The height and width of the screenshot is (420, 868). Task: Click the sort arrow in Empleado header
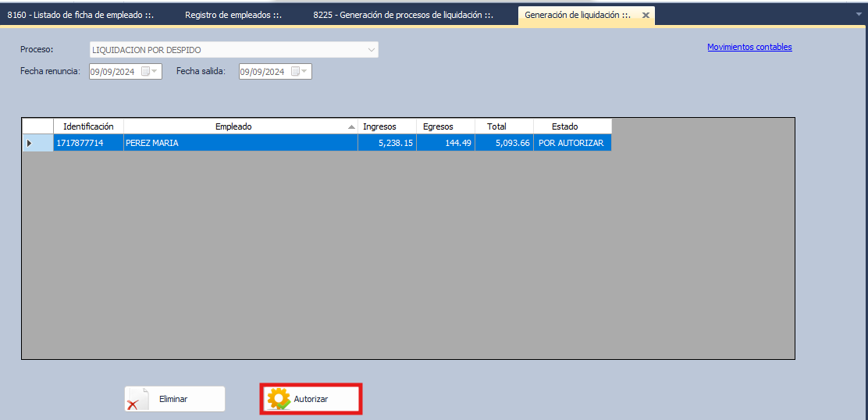351,126
